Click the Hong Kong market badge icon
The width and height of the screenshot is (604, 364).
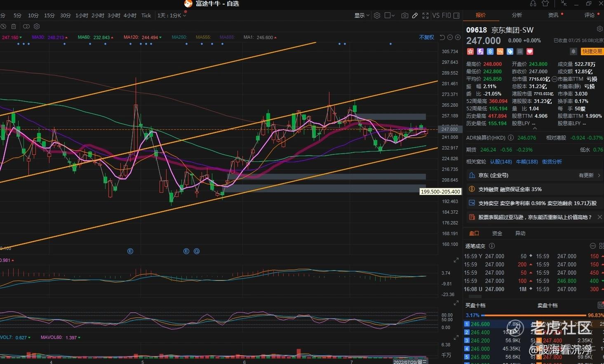470,51
